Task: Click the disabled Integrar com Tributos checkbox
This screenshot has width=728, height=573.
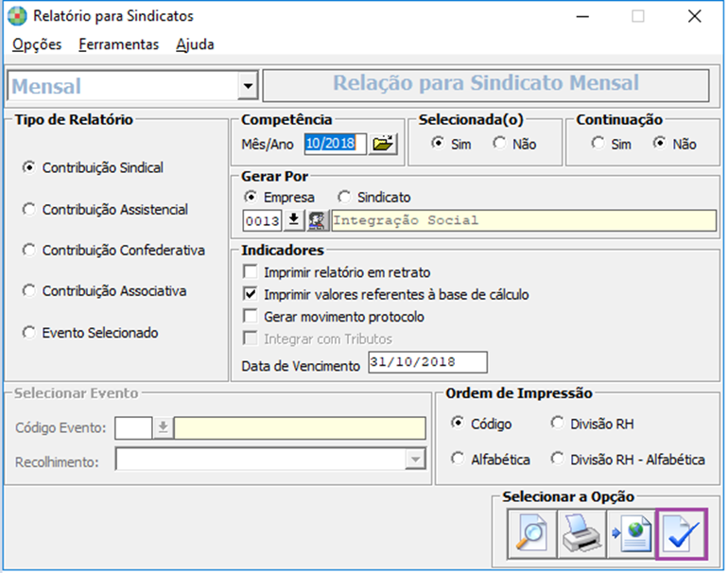Action: [251, 339]
